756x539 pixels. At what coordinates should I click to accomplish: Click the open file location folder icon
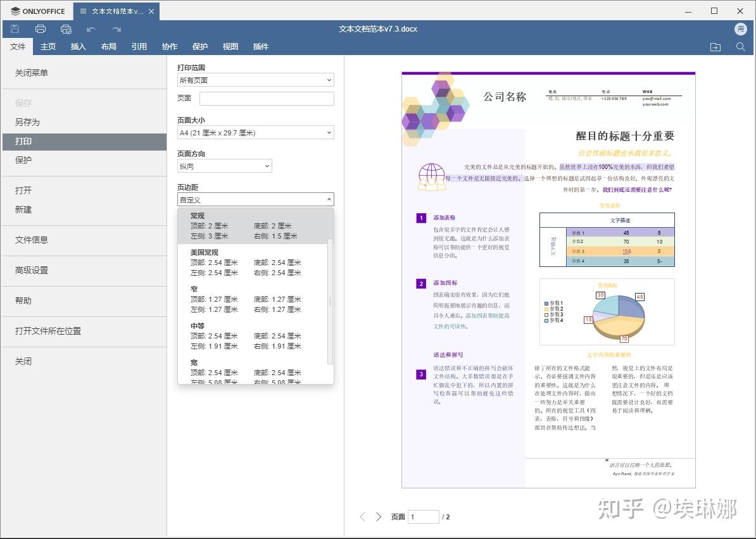pos(715,46)
